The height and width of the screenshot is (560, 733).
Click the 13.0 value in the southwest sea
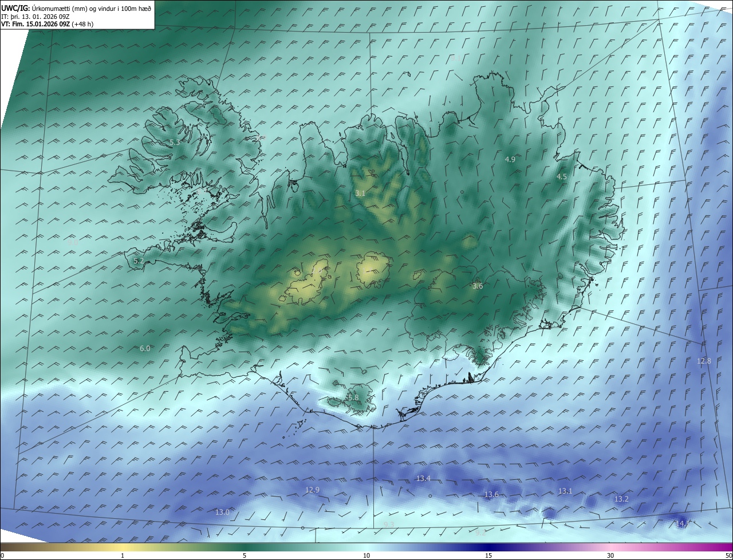pos(222,512)
